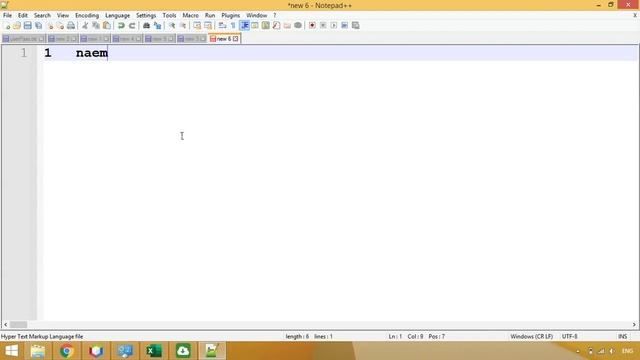The image size is (640, 360).
Task: Start macro recording with the red button
Action: [x=312, y=25]
